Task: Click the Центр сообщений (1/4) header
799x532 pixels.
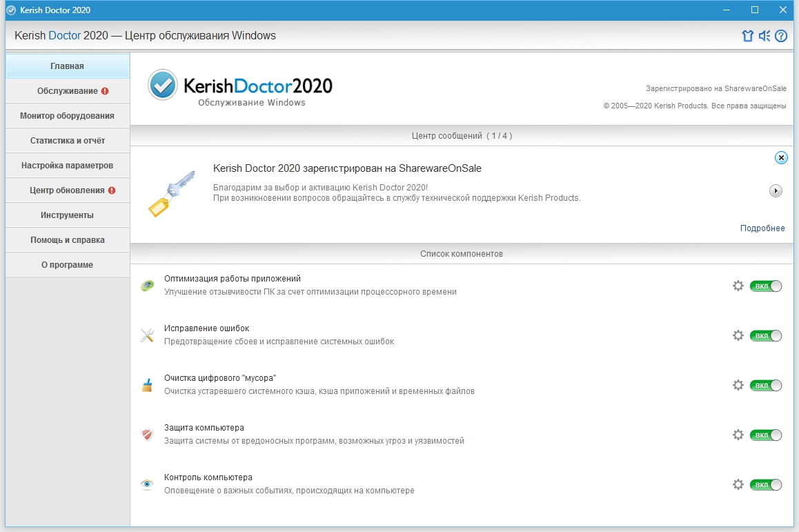Action: tap(462, 135)
